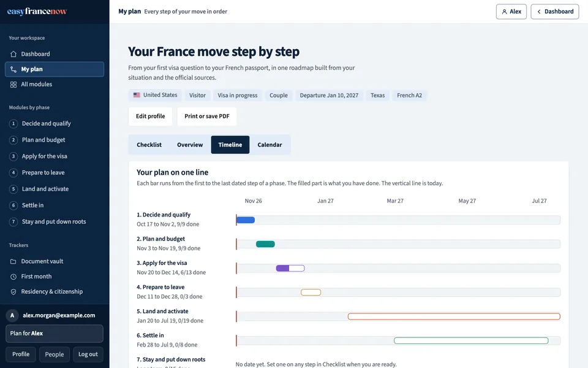Switch to the Checklist tab
The image size is (588, 368).
click(x=149, y=145)
